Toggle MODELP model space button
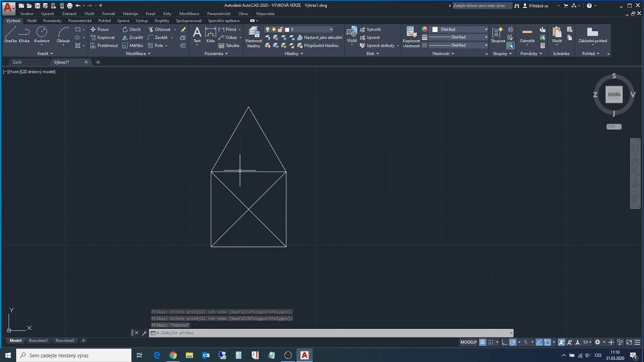This screenshot has width=644, height=362. (x=468, y=342)
